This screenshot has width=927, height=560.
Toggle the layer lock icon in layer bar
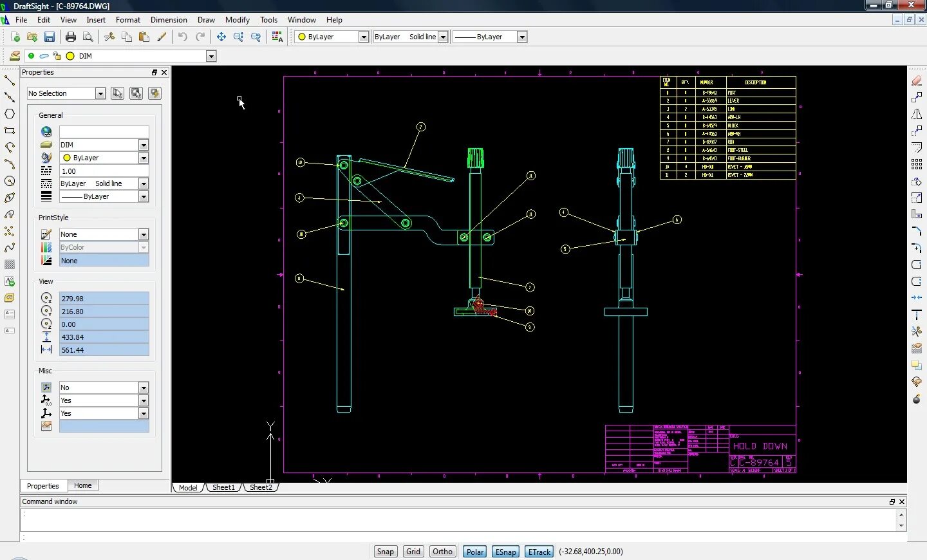[x=57, y=56]
